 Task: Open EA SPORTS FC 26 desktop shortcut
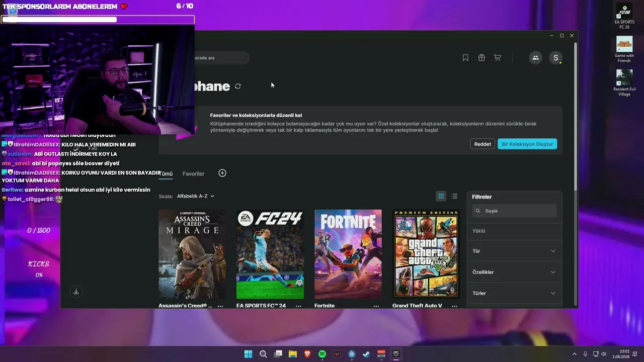pos(624,17)
